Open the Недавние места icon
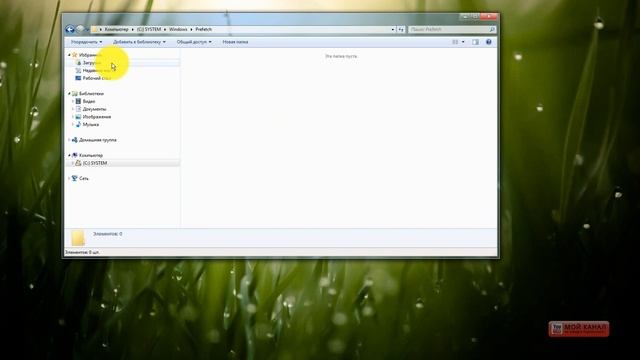 click(x=78, y=71)
